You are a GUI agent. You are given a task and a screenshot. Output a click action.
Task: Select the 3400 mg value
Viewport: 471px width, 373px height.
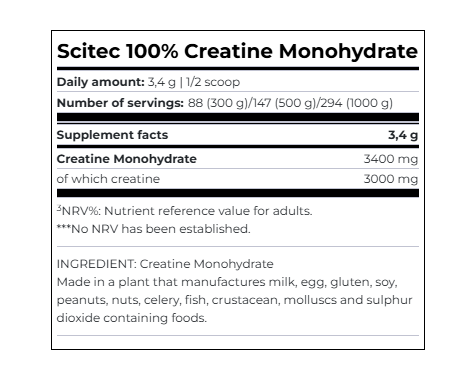point(391,159)
